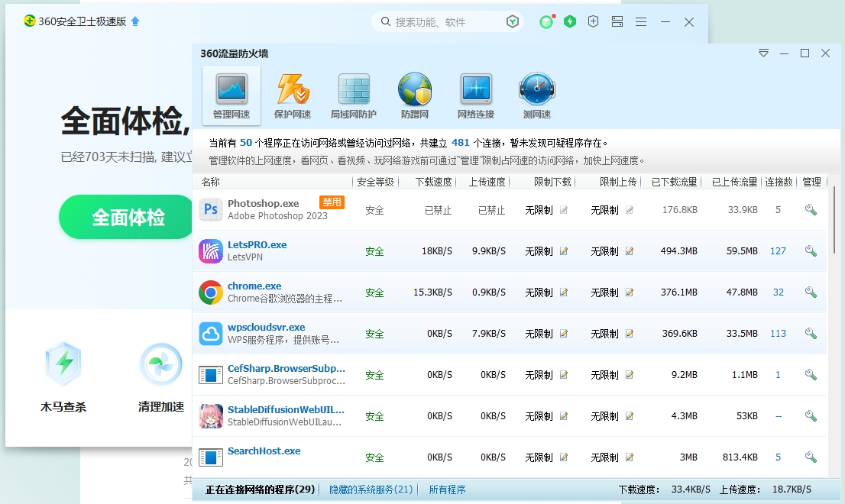Open the security check shield icon beside search box
The image size is (845, 504).
coord(513,22)
